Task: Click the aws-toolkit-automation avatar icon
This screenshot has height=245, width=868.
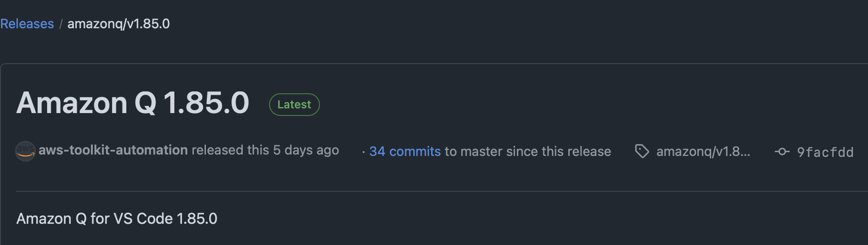Action: (x=25, y=151)
